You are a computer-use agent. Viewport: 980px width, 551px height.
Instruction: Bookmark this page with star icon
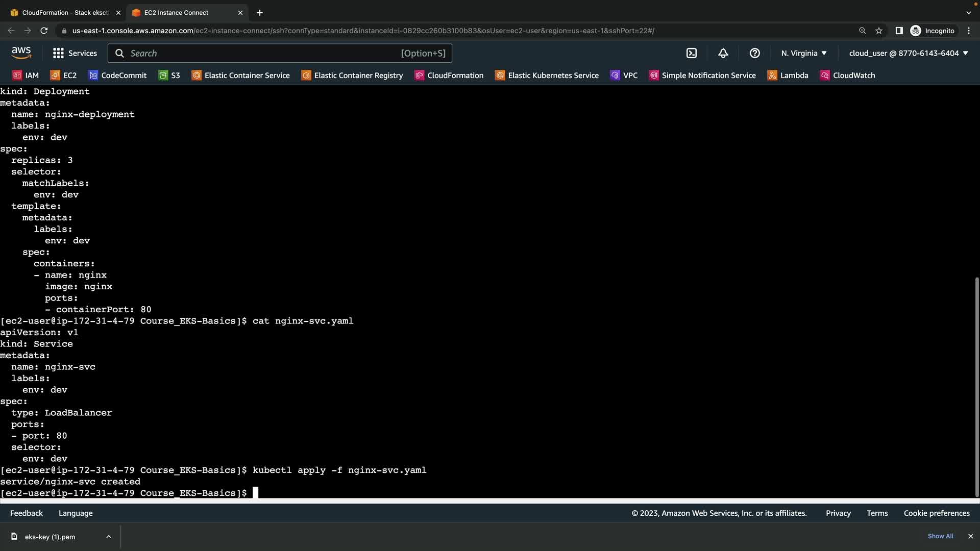tap(879, 31)
